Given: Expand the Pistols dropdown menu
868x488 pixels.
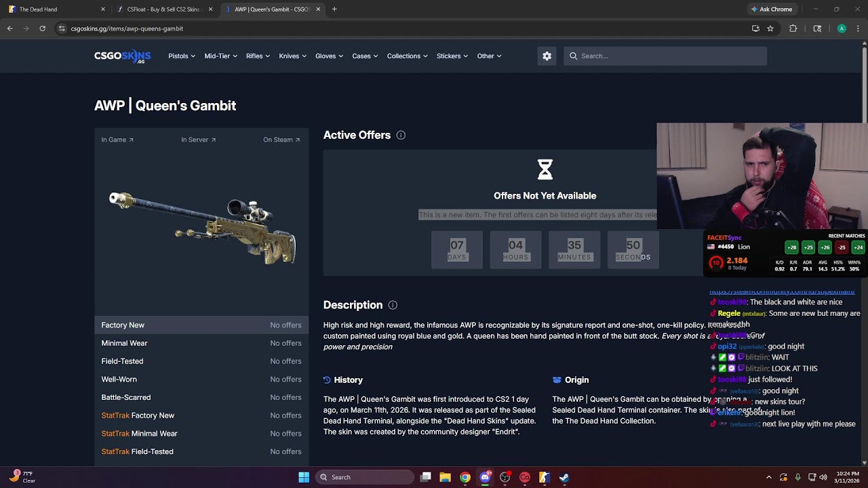Looking at the screenshot, I should click(182, 56).
